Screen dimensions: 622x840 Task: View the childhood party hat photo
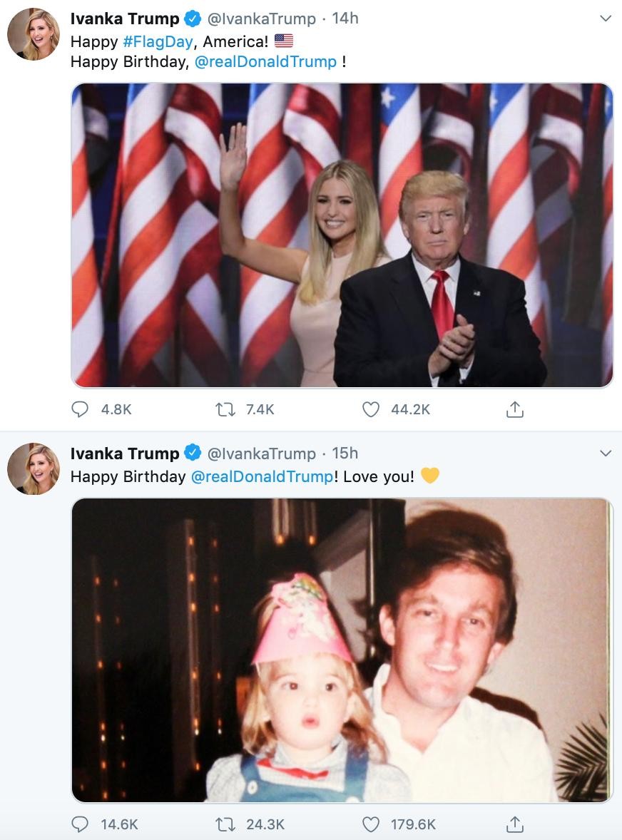[342, 650]
